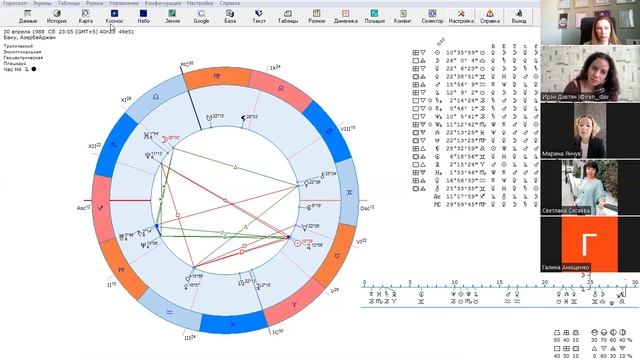The width and height of the screenshot is (640, 360).
Task: Select the Moon glyph in the chart
Action: coord(164,139)
